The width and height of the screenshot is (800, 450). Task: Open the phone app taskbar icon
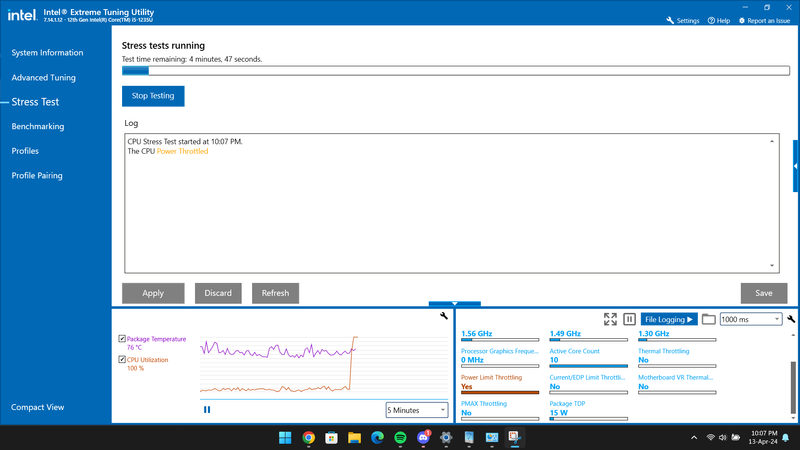(x=469, y=438)
